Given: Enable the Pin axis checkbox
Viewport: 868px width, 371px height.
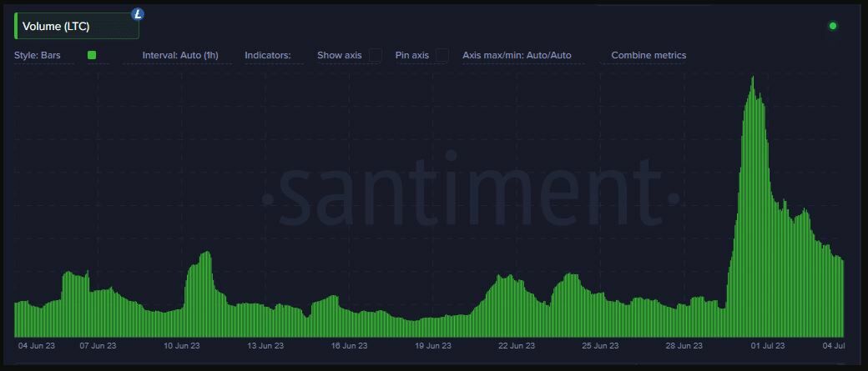Looking at the screenshot, I should click(x=442, y=55).
